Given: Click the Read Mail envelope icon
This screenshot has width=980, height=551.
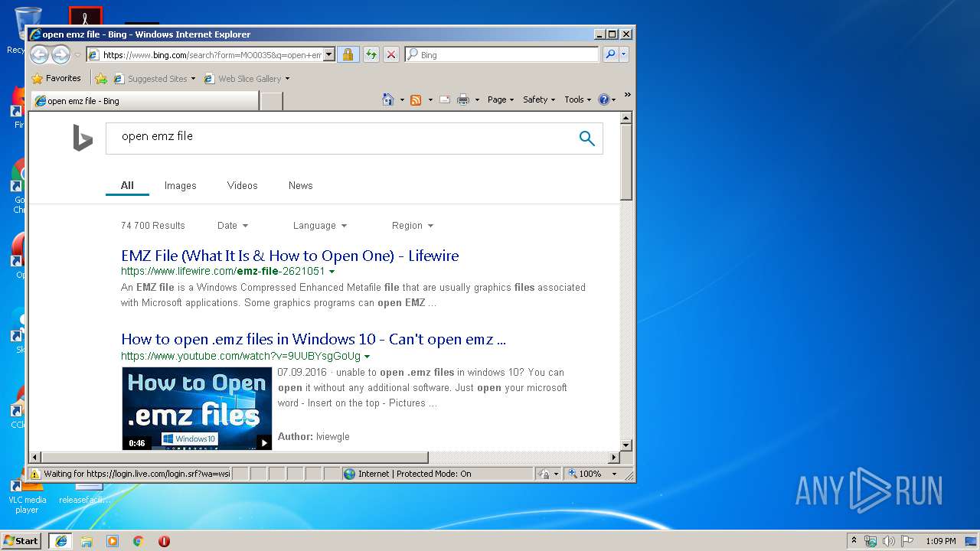Looking at the screenshot, I should click(445, 99).
